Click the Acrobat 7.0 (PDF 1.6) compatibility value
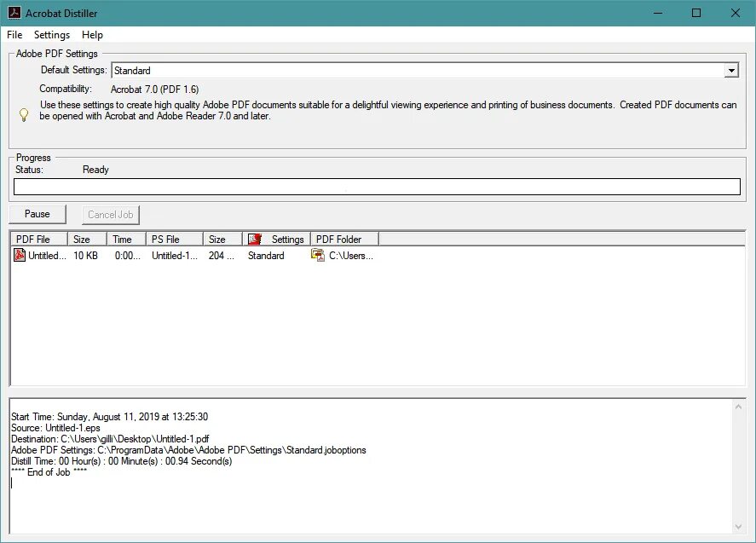756x543 pixels. click(x=155, y=90)
